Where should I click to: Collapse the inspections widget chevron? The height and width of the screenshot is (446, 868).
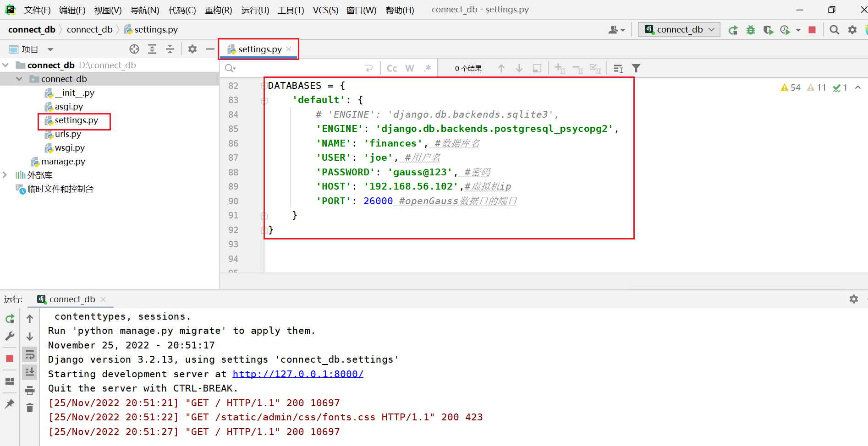(x=858, y=87)
